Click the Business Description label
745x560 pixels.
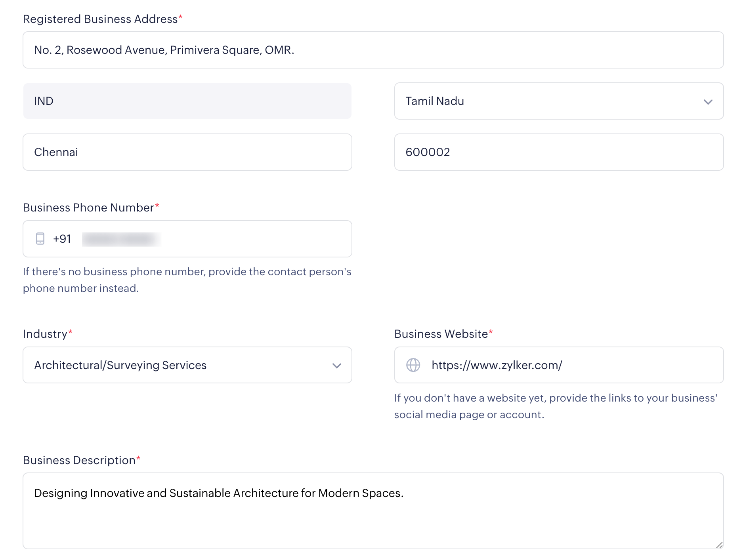click(x=79, y=460)
